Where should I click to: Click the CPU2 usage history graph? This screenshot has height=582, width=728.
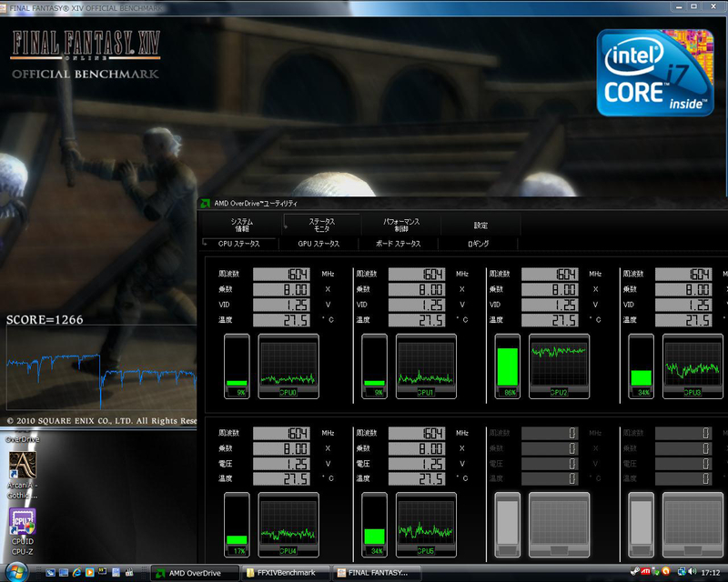[x=559, y=366]
